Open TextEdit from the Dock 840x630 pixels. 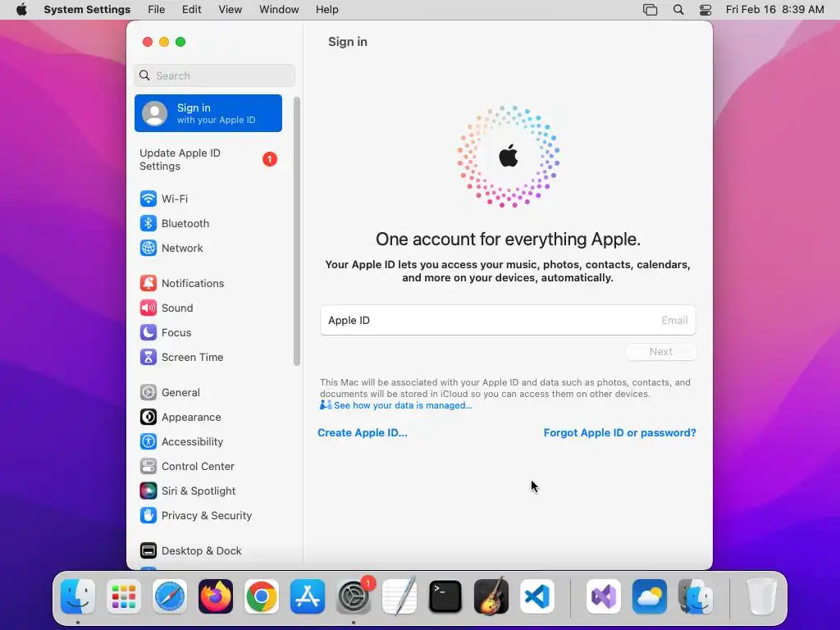coord(399,596)
